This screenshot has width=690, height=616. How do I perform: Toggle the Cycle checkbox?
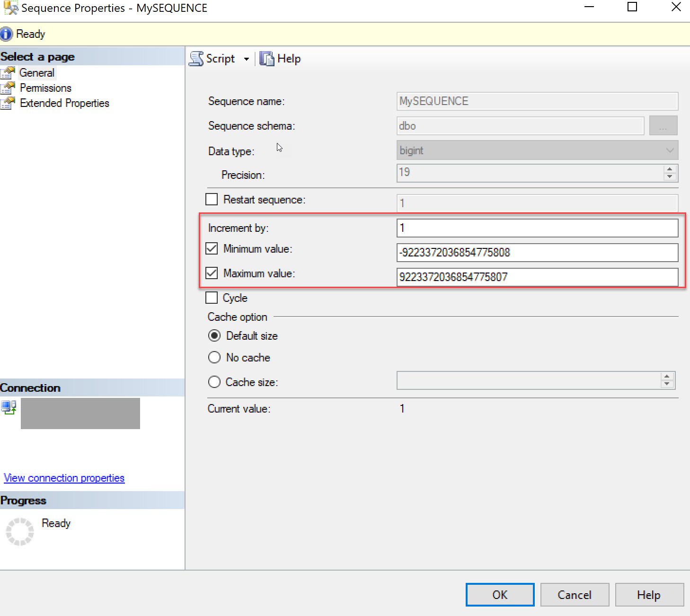pos(212,298)
